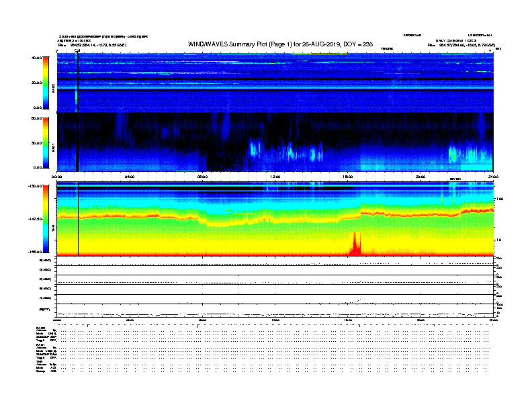
Task: Click the -142.50 label on TNR scale
Action: 36,219
